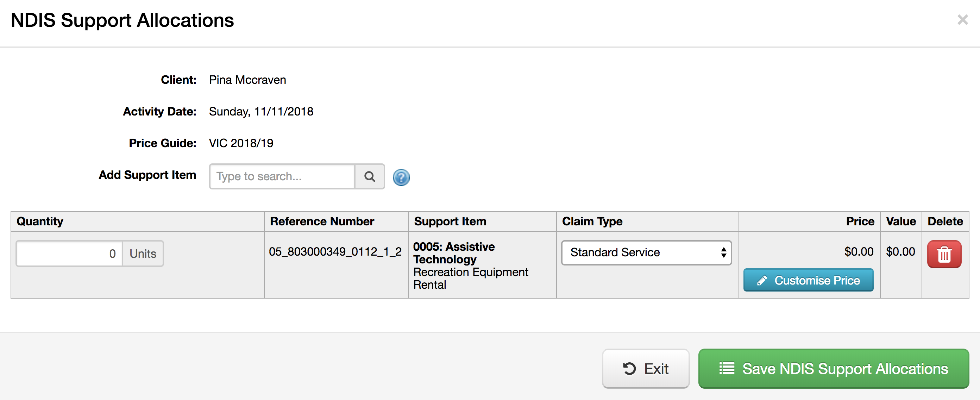The height and width of the screenshot is (400, 980).
Task: Select the pencil icon on Customise Price
Action: pyautogui.click(x=762, y=280)
